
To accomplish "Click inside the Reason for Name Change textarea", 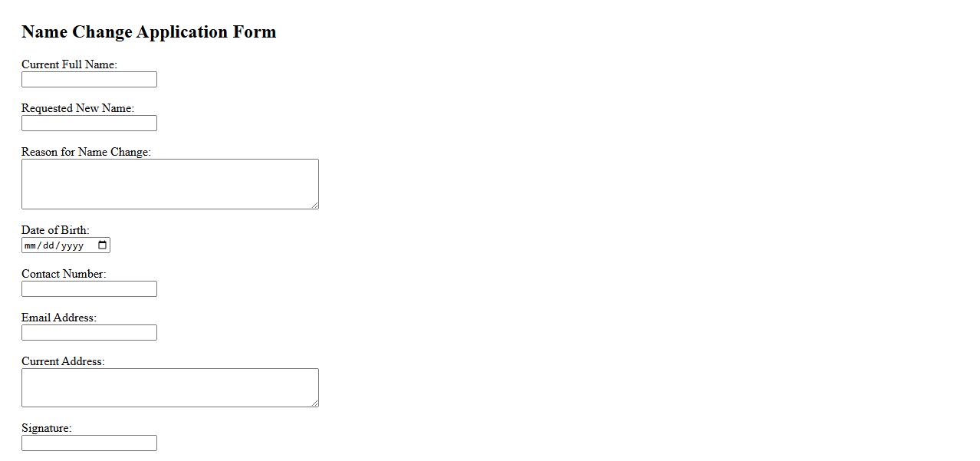I will pyautogui.click(x=169, y=184).
